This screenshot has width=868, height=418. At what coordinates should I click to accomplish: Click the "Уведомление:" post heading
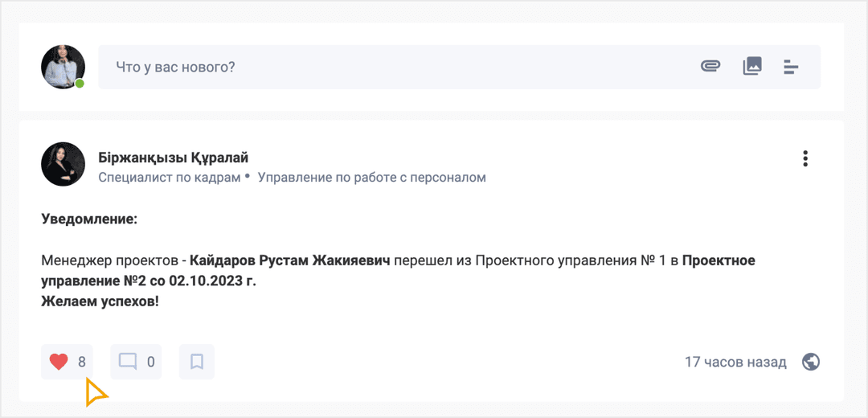tap(89, 219)
